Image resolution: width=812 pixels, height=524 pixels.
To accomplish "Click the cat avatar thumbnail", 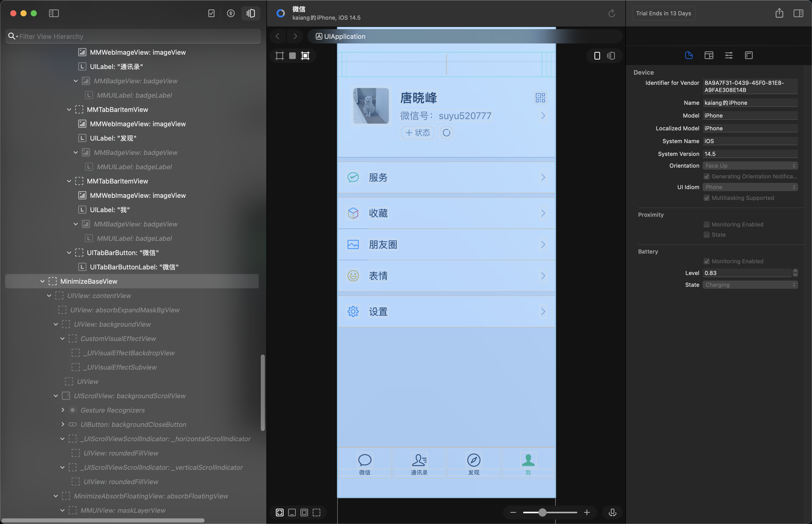I will [x=371, y=106].
